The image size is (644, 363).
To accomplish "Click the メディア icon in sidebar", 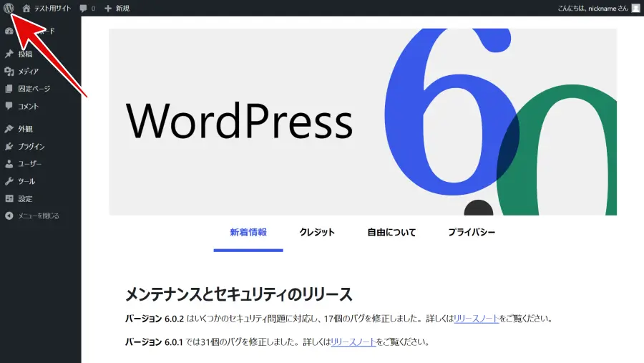I will 9,72.
